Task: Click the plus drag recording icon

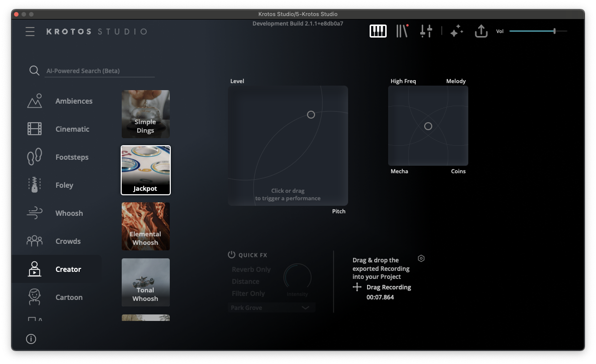Action: pyautogui.click(x=357, y=287)
